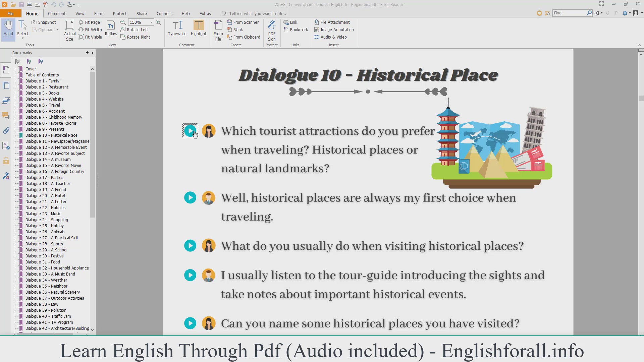Open the zoom percentage dropdown
Image resolution: width=644 pixels, height=362 pixels.
152,22
